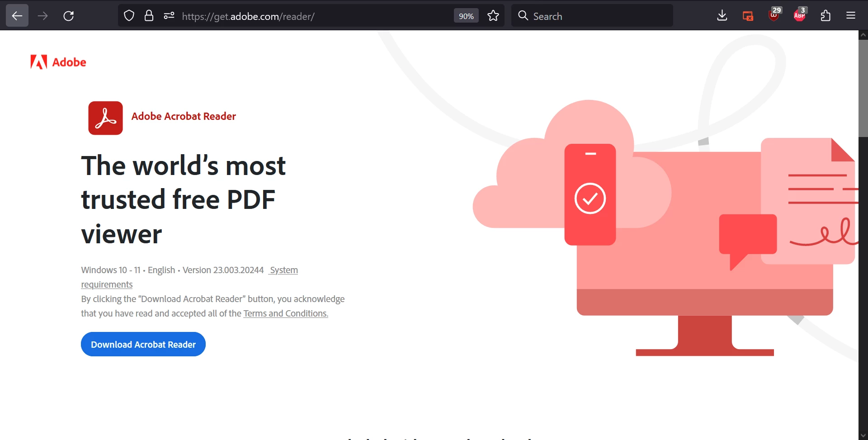This screenshot has width=868, height=440.
Task: Click the headline "The world's most trusted free PDF viewer"
Action: point(183,199)
